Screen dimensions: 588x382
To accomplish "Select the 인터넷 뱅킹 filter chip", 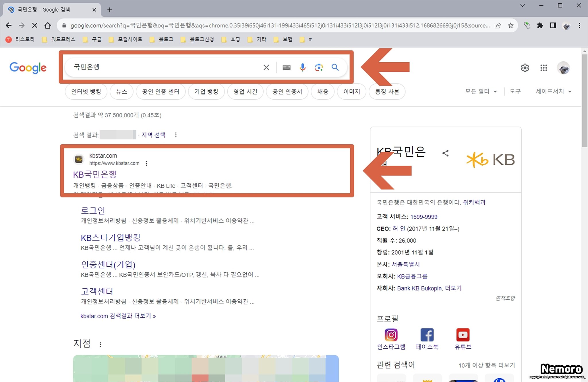I will coord(86,92).
